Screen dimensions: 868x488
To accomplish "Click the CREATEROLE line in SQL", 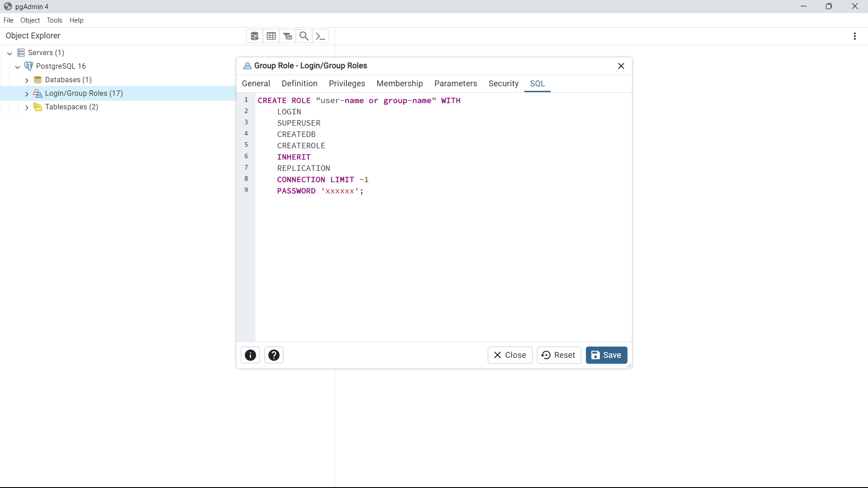I will [x=301, y=145].
